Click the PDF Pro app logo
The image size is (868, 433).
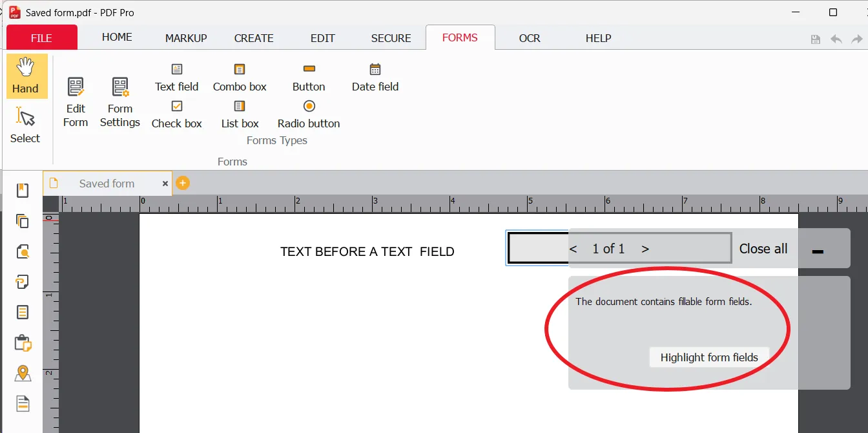pos(15,12)
